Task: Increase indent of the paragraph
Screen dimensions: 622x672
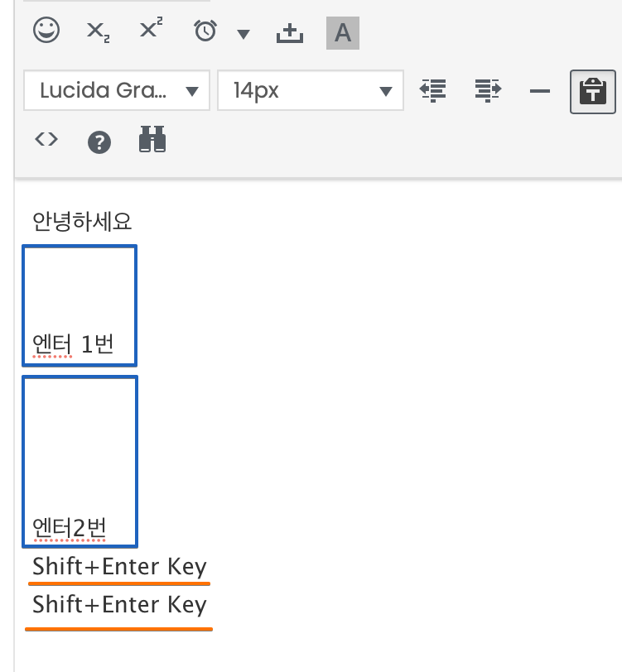Action: point(488,90)
